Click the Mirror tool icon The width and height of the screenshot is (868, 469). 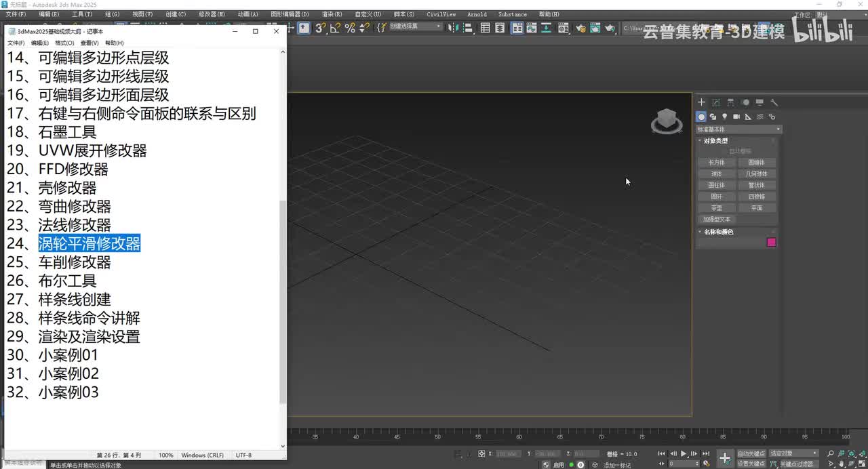coord(453,28)
